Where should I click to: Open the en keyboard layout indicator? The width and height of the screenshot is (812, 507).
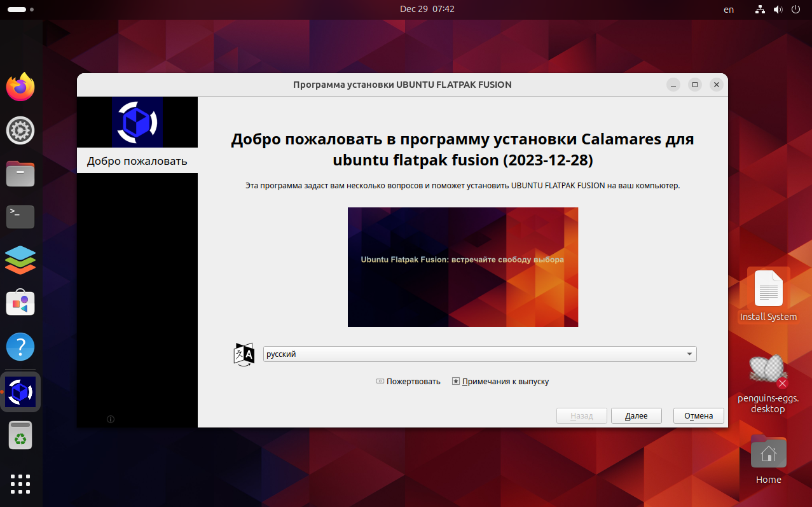point(729,10)
